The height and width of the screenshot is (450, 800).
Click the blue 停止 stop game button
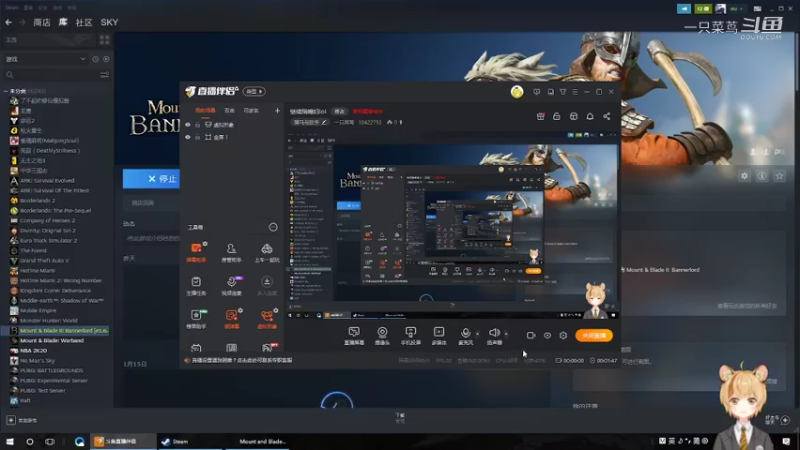point(152,179)
